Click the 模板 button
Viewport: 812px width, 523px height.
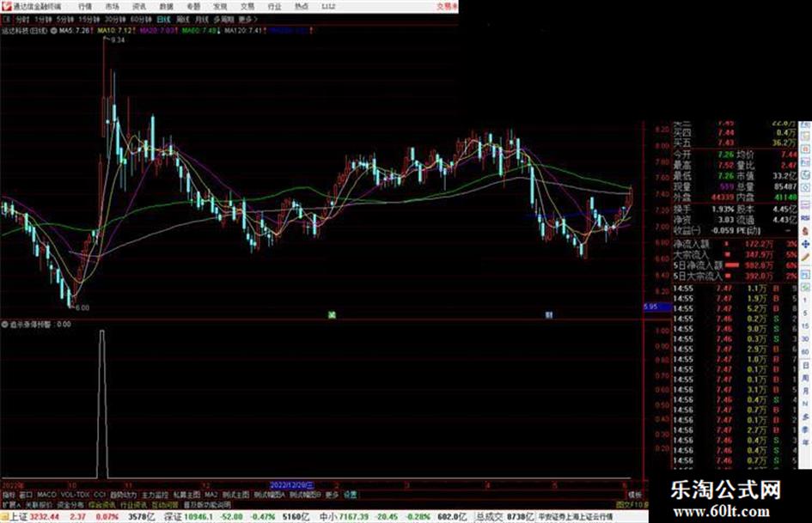634,495
